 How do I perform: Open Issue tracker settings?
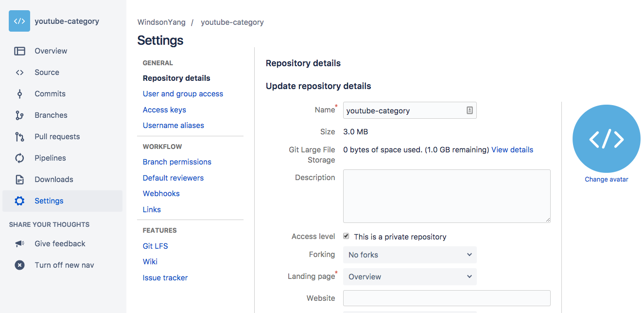tap(165, 278)
